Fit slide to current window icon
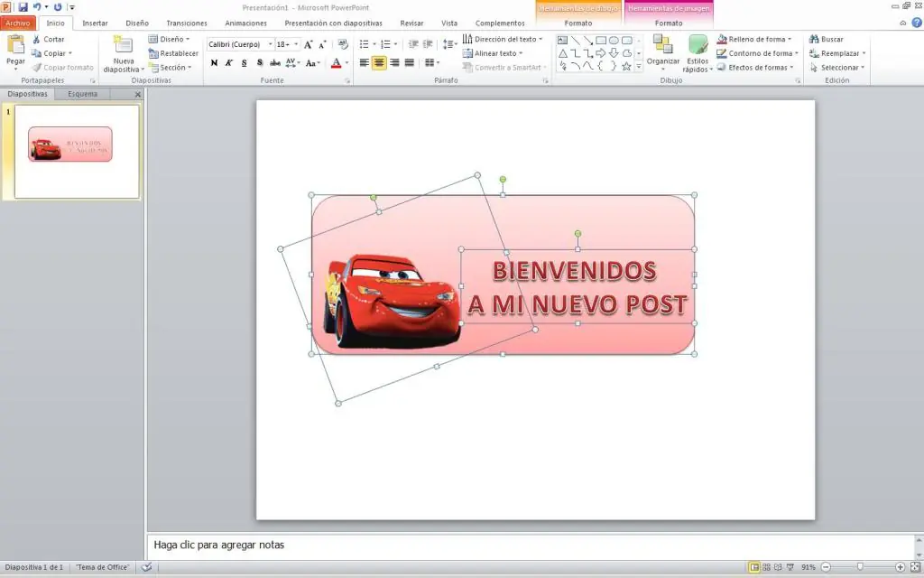Image resolution: width=924 pixels, height=578 pixels. coord(915,567)
